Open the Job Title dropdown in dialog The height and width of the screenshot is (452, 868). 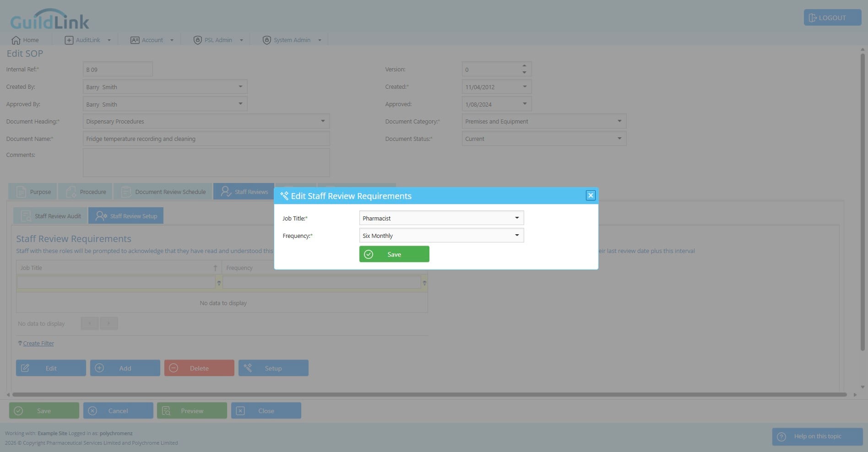(517, 218)
